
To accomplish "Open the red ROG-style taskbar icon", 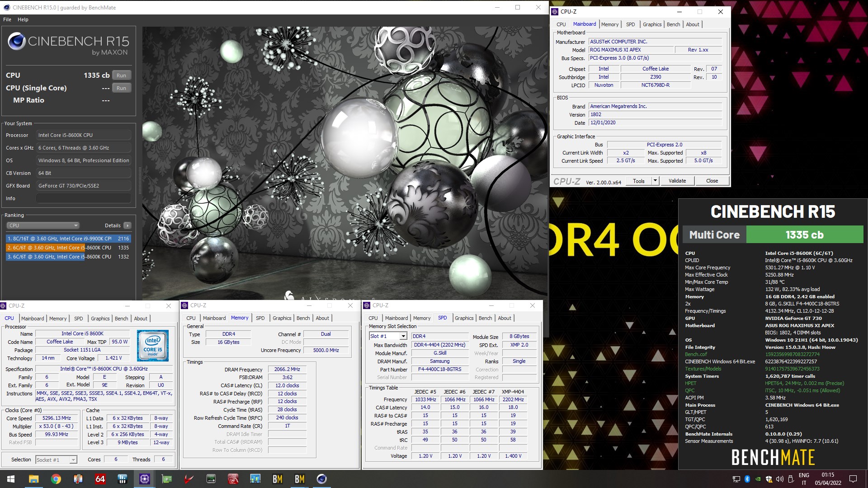I will click(233, 479).
